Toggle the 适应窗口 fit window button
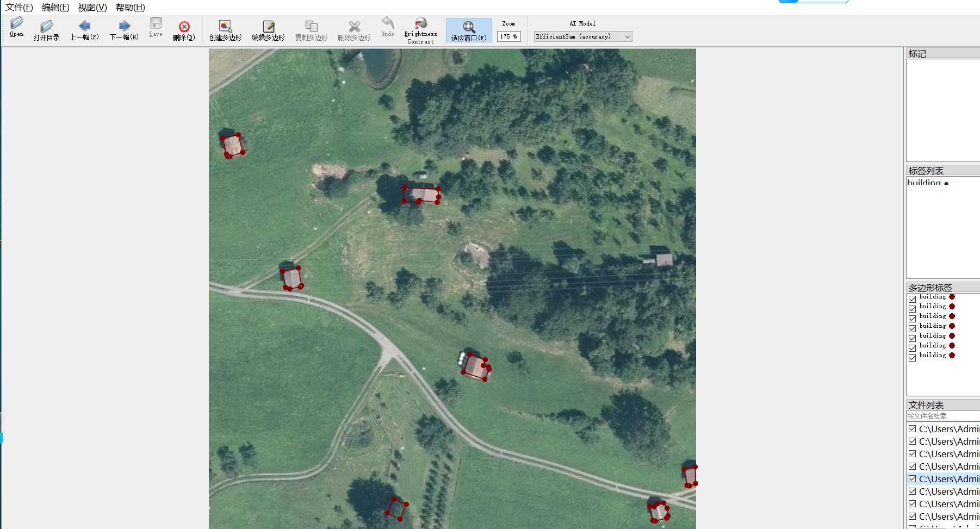The height and width of the screenshot is (529, 980). [x=468, y=30]
